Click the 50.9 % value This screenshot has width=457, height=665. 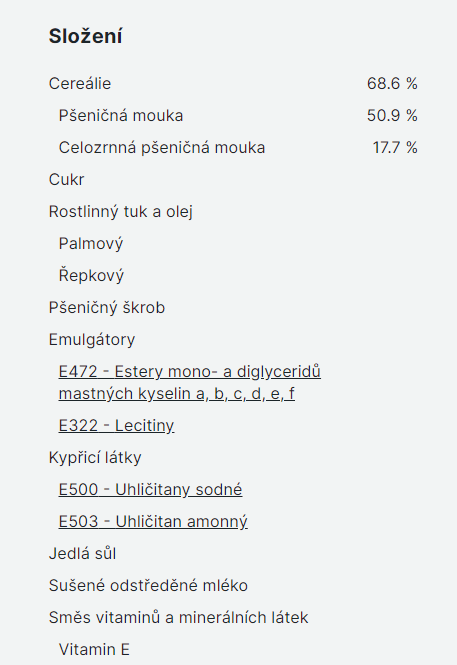pyautogui.click(x=392, y=116)
